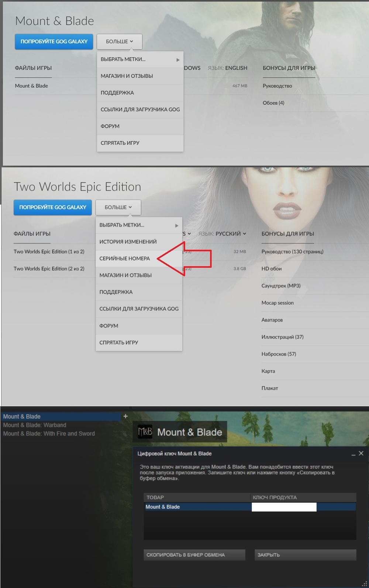Close the Цифровой ключ dialog
This screenshot has width=369, height=588.
[361, 453]
